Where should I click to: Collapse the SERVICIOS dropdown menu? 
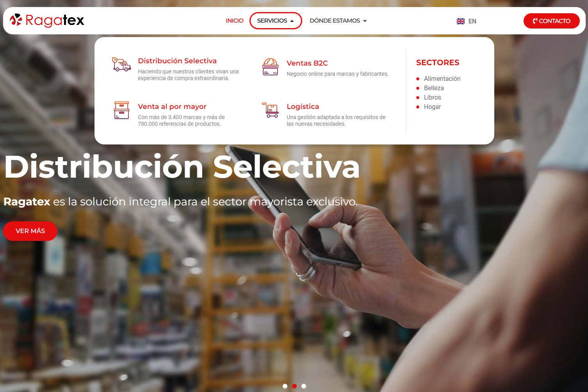point(276,21)
